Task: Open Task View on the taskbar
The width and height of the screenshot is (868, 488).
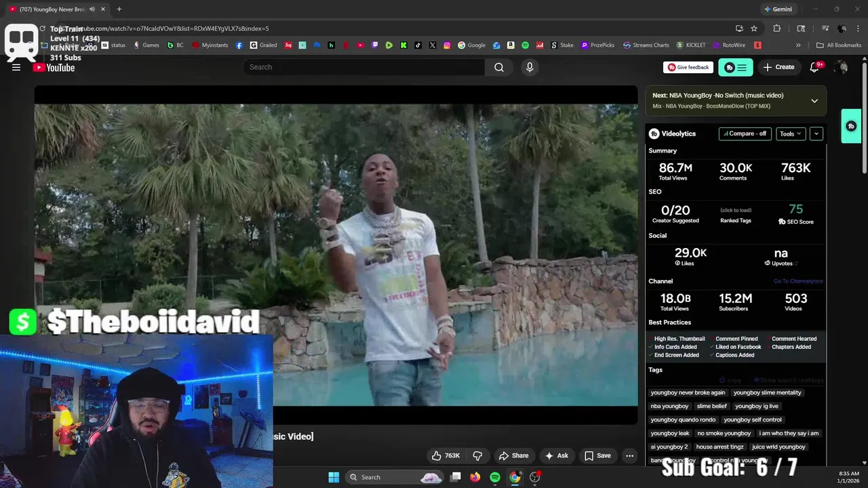Action: point(456,477)
